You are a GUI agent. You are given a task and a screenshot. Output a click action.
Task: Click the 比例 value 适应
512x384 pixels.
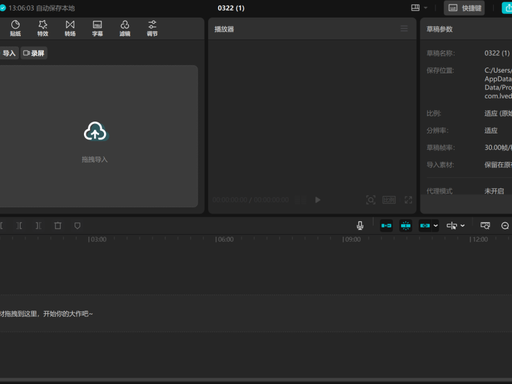click(x=498, y=113)
